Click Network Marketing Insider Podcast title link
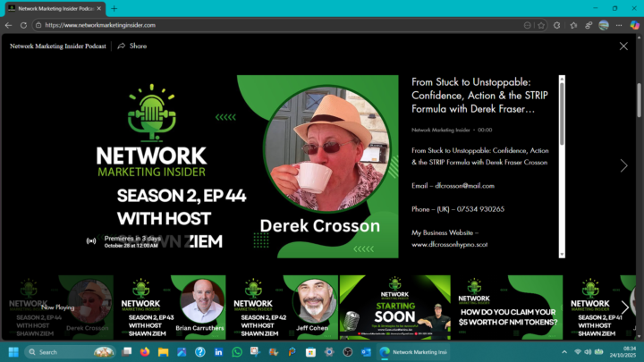 pyautogui.click(x=58, y=46)
